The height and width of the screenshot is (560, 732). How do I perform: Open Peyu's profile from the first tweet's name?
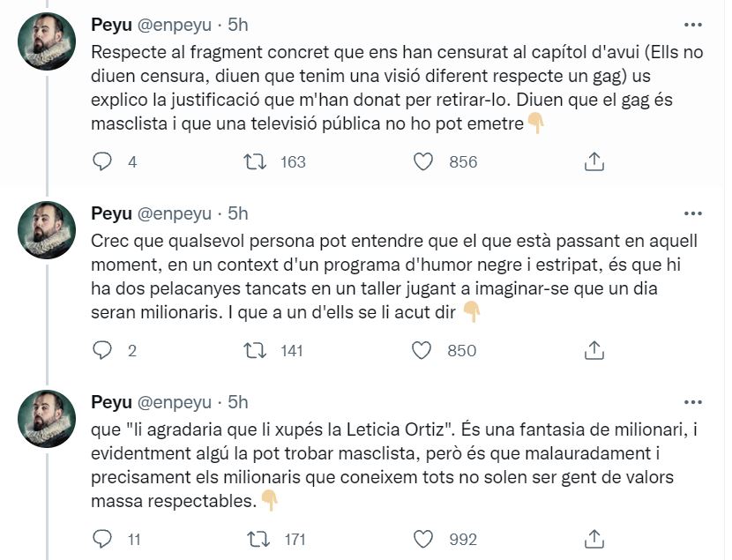pyautogui.click(x=110, y=25)
